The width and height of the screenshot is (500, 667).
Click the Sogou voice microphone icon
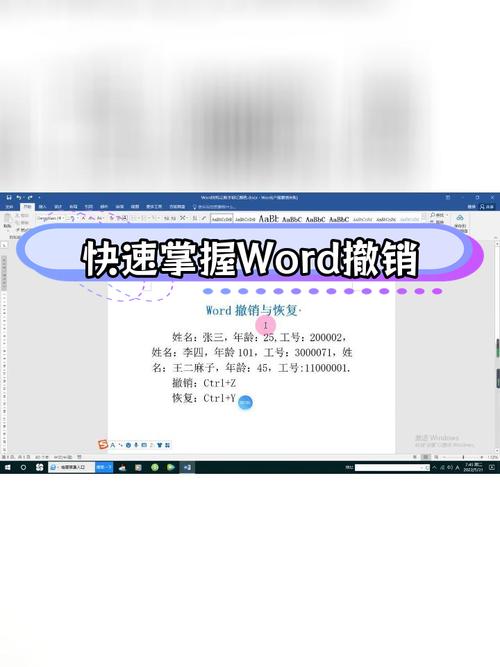tap(136, 445)
